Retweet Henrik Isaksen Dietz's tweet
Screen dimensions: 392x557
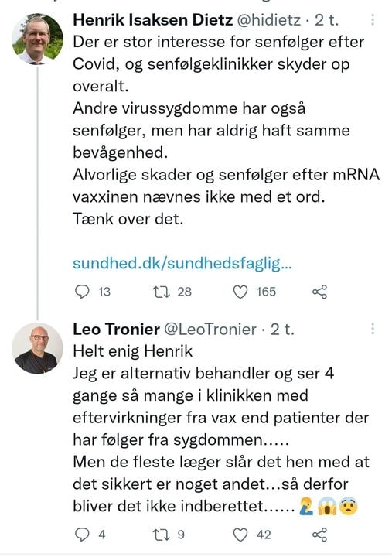pos(161,292)
